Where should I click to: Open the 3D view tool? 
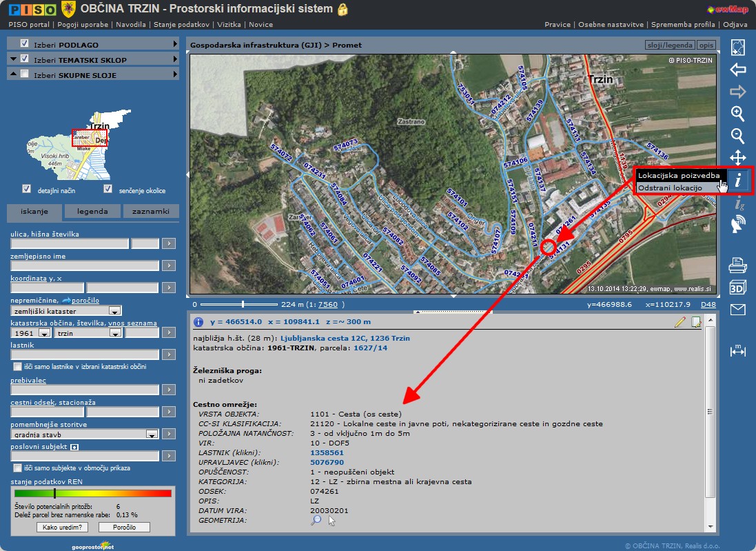coord(737,287)
